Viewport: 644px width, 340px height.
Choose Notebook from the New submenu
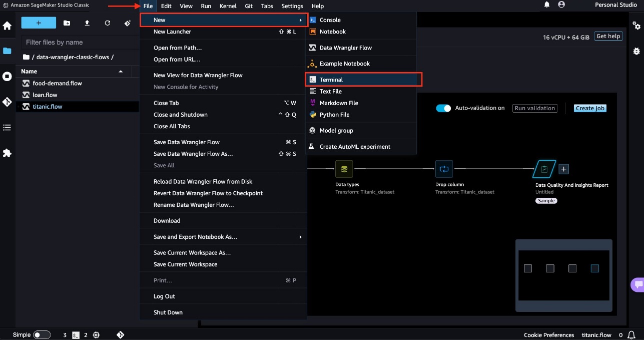[361, 32]
